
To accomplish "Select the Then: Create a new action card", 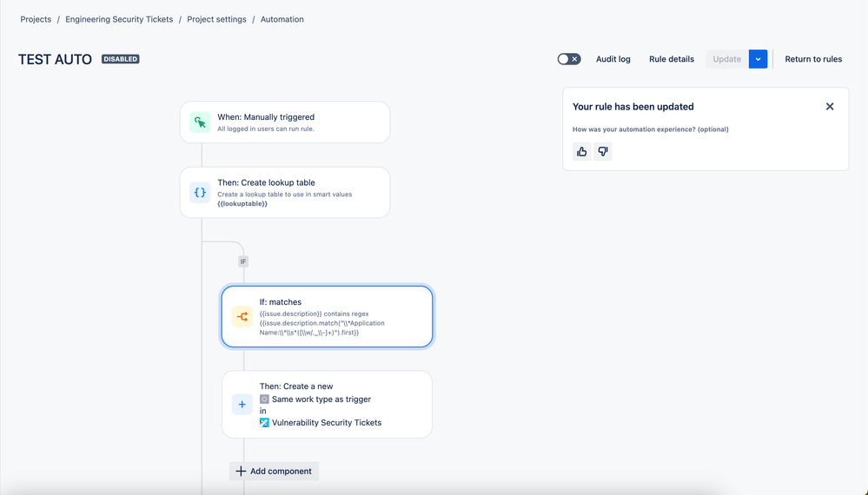I will click(x=327, y=405).
